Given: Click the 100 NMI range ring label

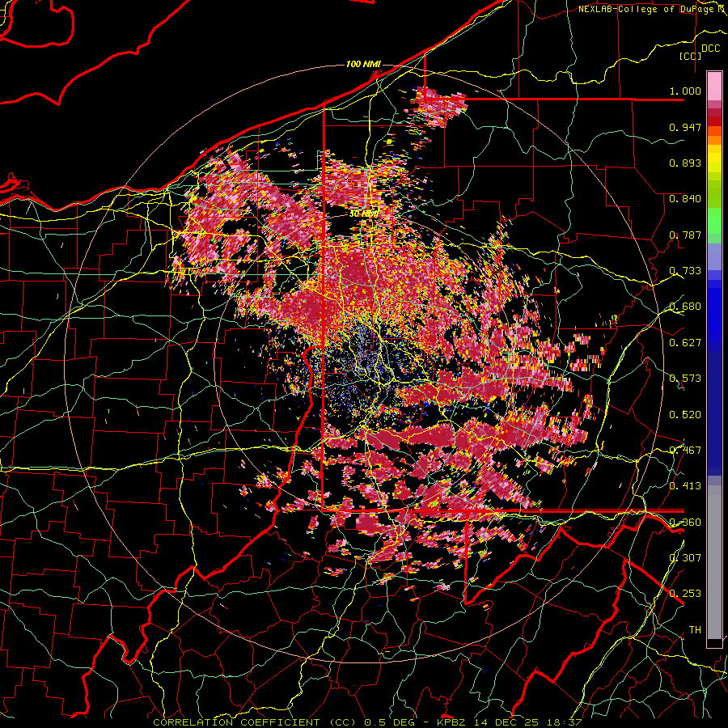Looking at the screenshot, I should click(363, 64).
